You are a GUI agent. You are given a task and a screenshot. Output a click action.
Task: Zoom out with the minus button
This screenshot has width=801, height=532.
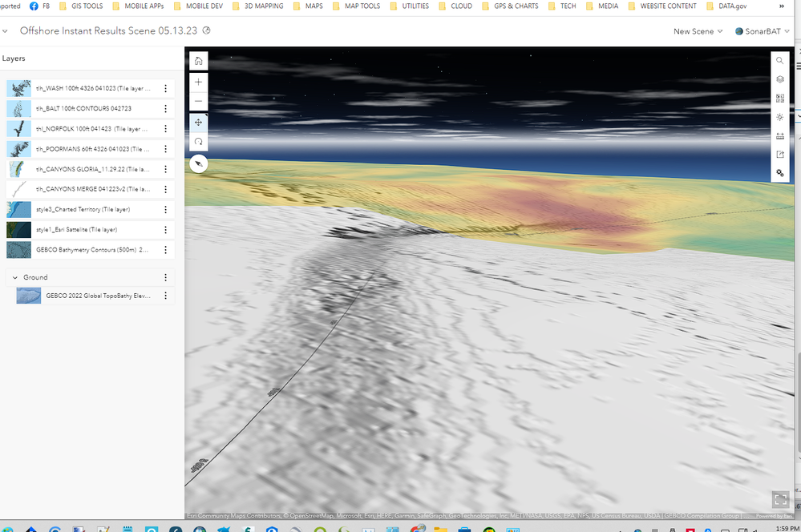[x=199, y=102]
